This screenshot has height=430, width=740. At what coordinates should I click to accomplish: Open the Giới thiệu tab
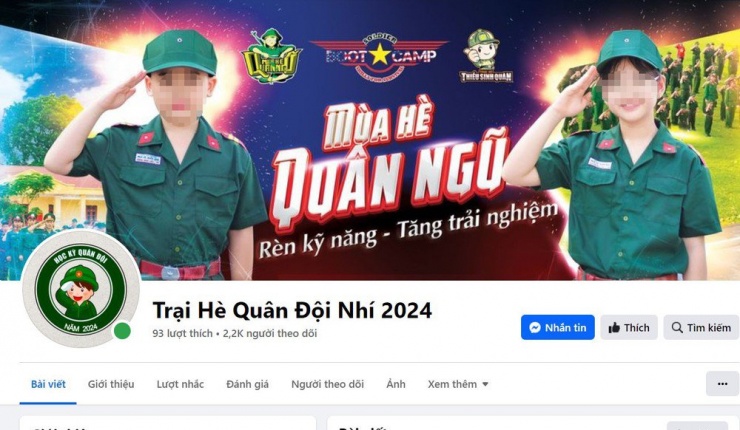pos(111,384)
